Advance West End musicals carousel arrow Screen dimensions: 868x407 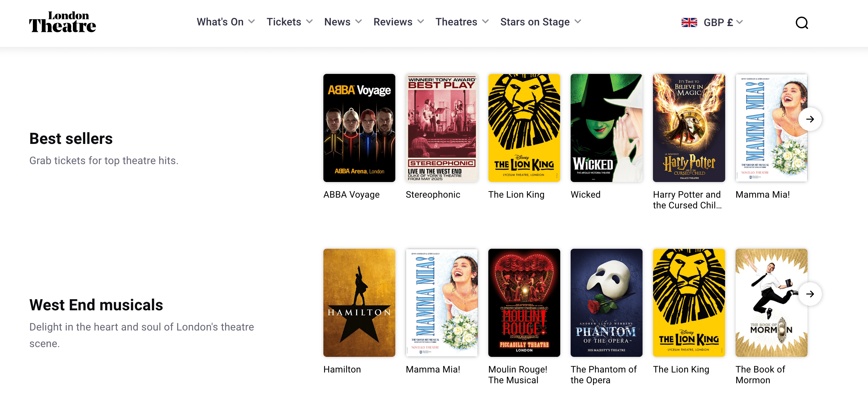(810, 294)
